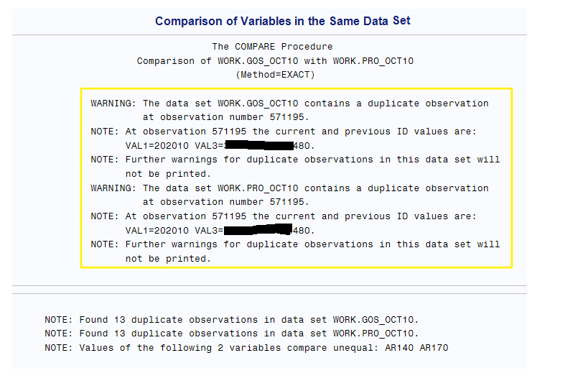588x386 pixels.
Task: Click 'The COMPARE Procedure' heading
Action: click(x=272, y=47)
